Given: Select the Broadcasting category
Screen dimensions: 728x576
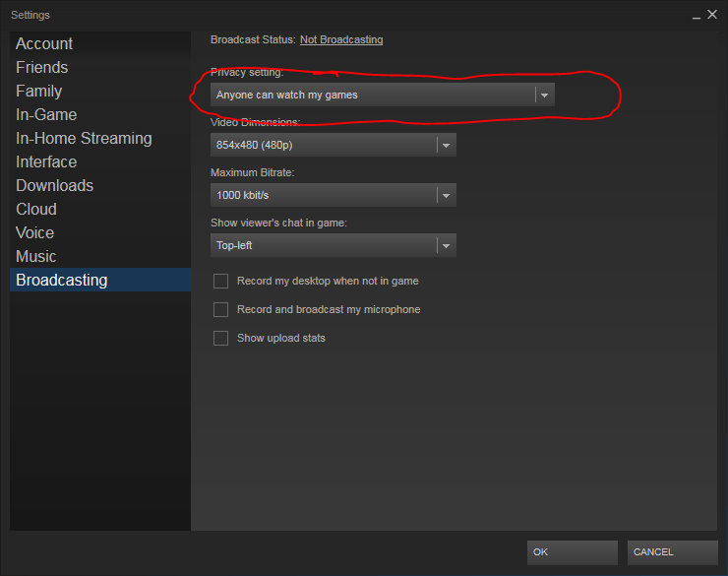Looking at the screenshot, I should [x=99, y=280].
